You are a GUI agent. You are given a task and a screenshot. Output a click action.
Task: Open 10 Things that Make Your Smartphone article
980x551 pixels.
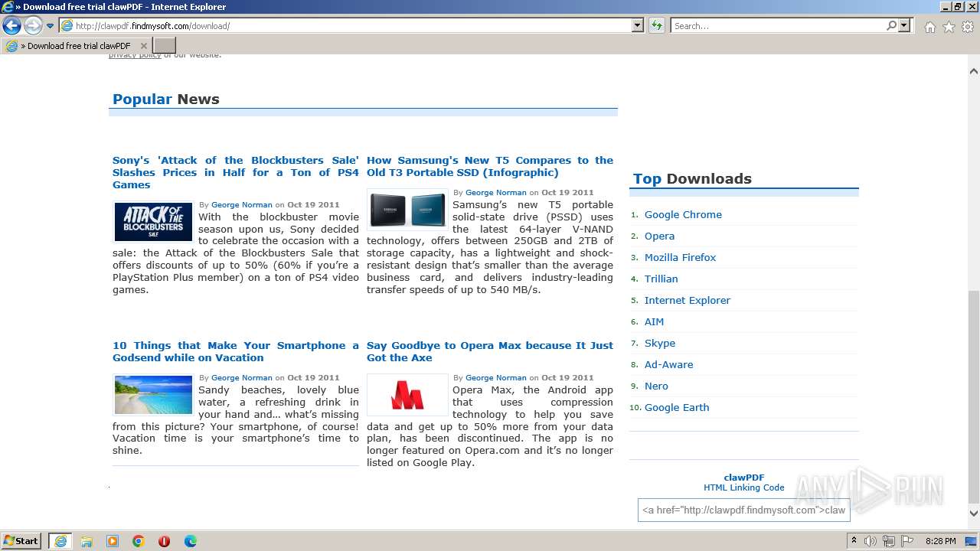236,351
